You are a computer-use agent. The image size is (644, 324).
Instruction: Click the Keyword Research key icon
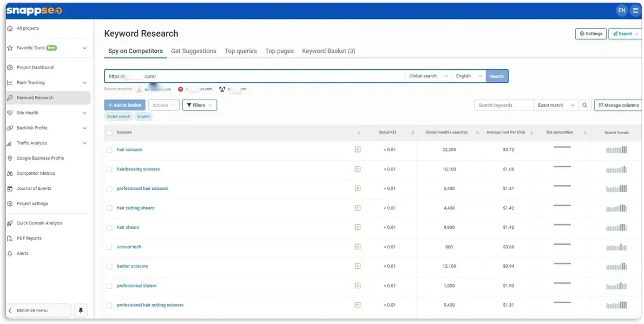(x=10, y=98)
